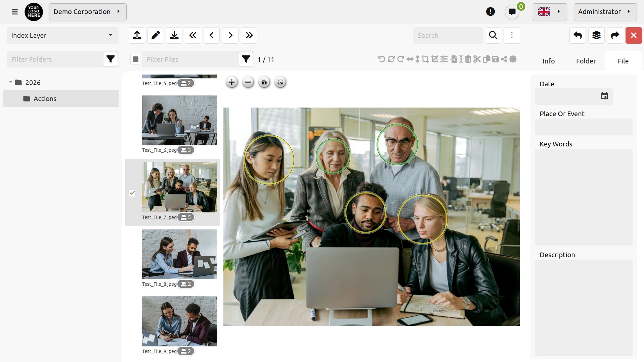Click the search magnifier button
The height and width of the screenshot is (362, 644).
click(x=493, y=35)
